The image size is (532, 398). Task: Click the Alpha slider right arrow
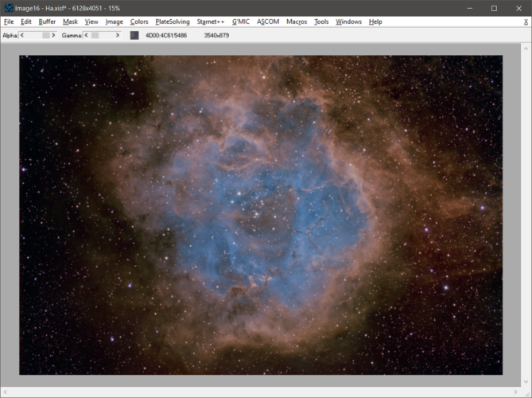(x=53, y=35)
